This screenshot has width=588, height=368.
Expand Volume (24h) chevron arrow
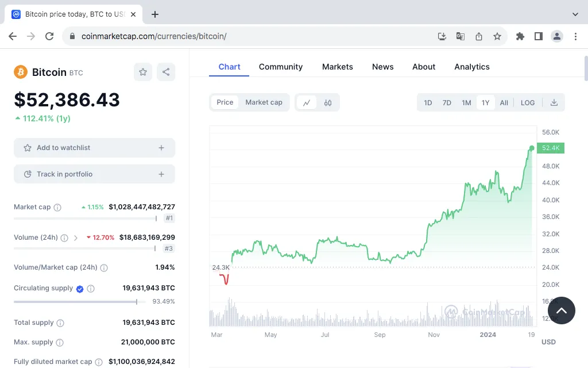(x=76, y=237)
